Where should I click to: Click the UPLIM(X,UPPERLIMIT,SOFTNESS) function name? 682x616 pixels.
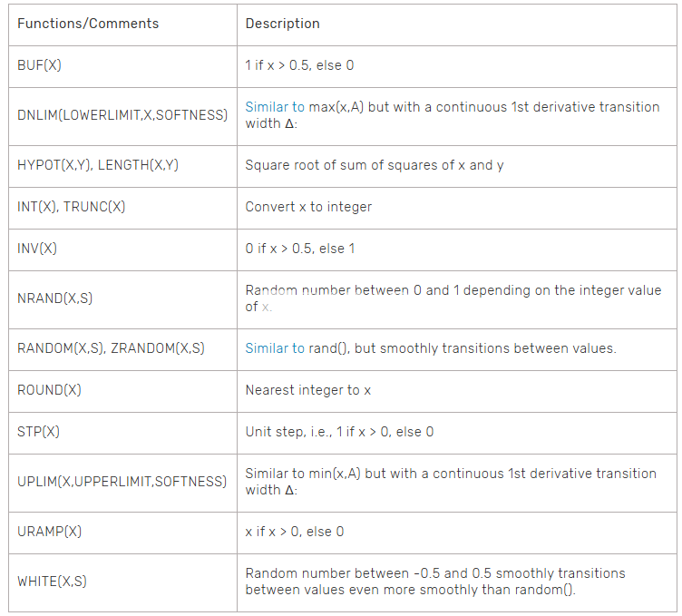point(122,482)
